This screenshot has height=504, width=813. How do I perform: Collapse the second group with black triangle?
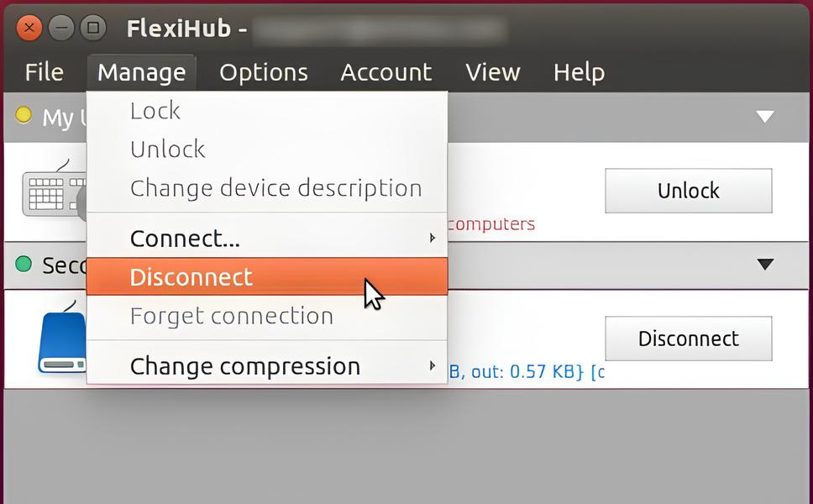coord(764,265)
